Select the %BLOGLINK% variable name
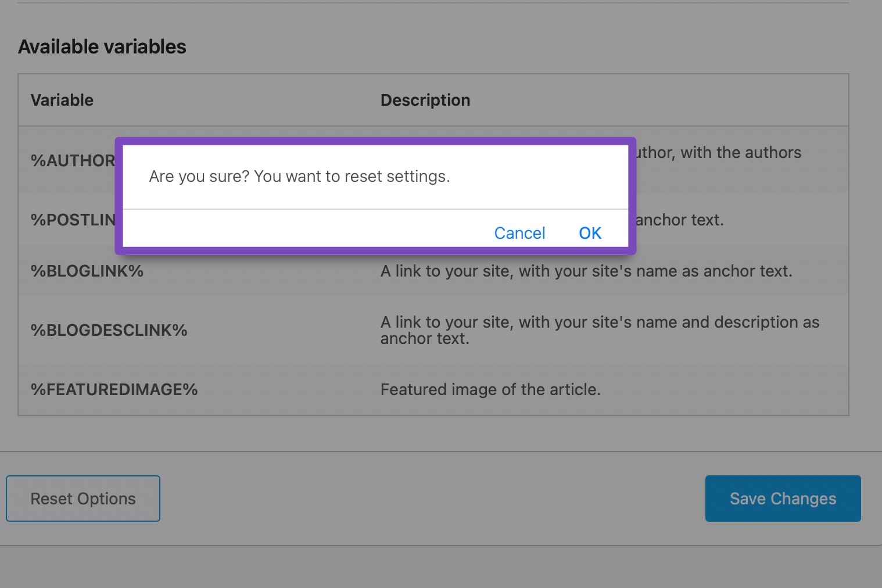The width and height of the screenshot is (882, 588). pos(87,271)
